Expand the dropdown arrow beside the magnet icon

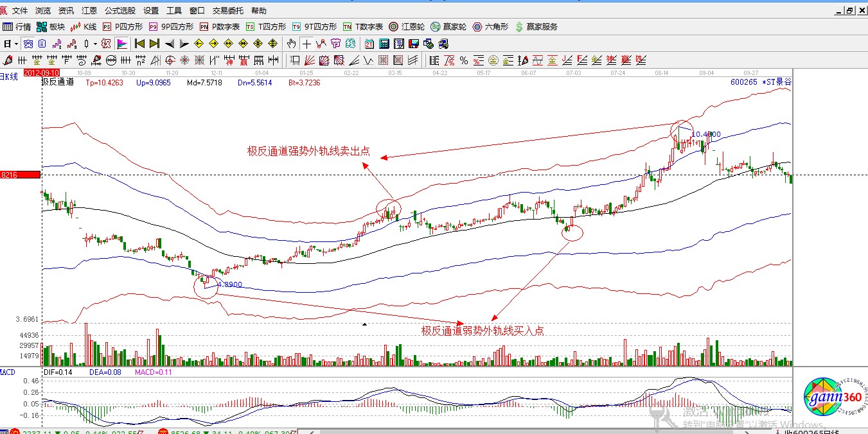point(94,44)
